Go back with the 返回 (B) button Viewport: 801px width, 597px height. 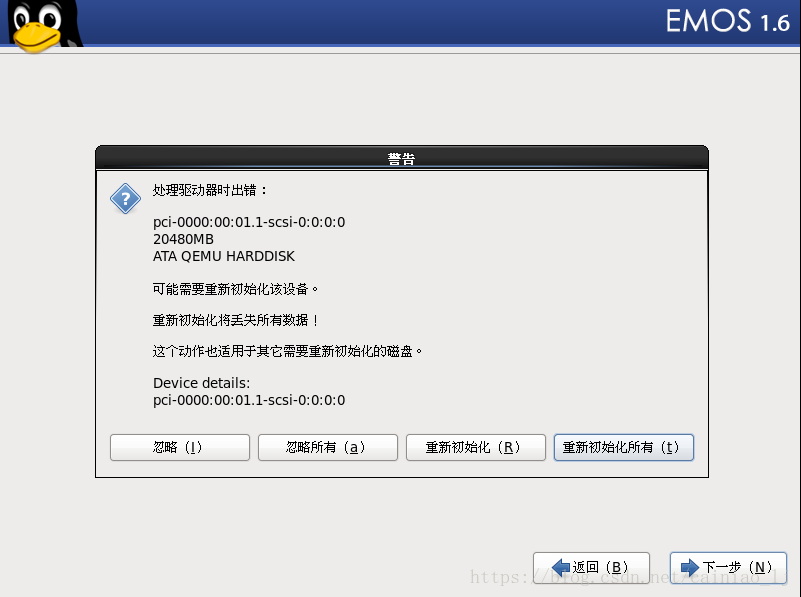coord(591,567)
